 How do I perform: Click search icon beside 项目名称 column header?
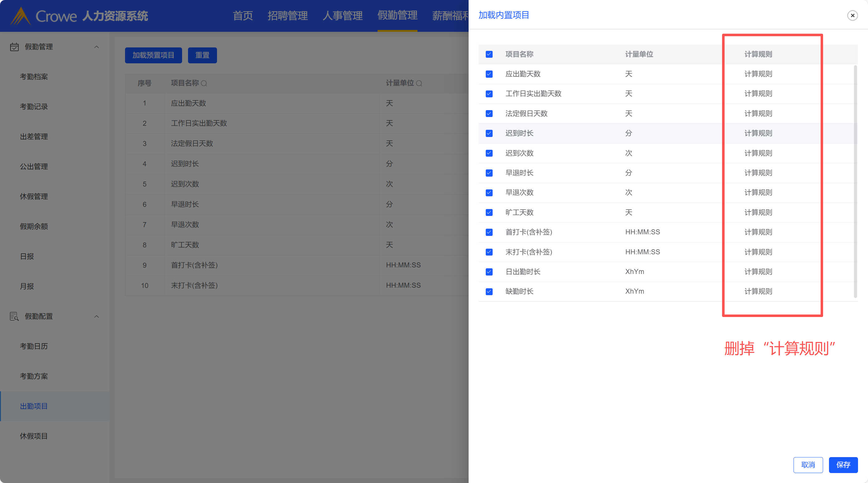tap(204, 83)
